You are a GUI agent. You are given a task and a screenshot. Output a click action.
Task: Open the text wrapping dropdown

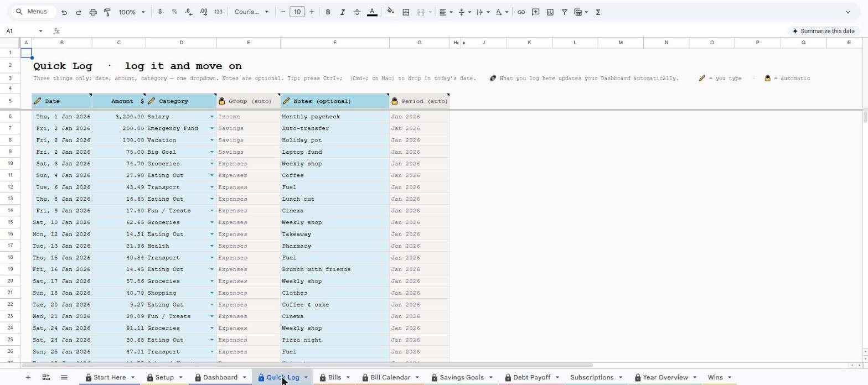(x=483, y=12)
